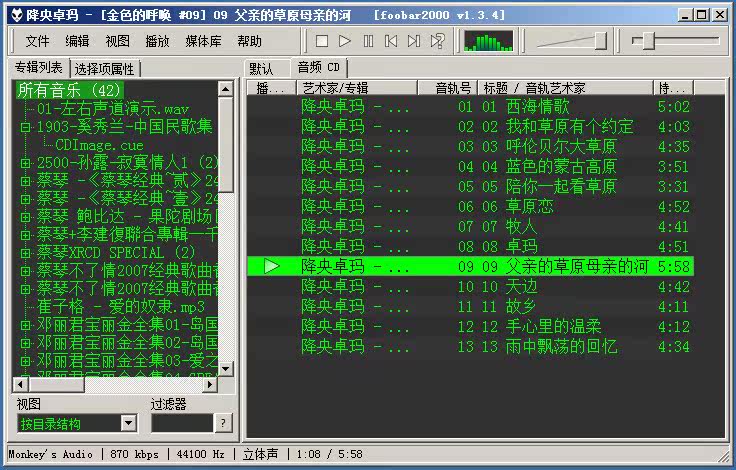Viewport: 736px width, 470px height.
Task: Skip to the previous track
Action: click(x=391, y=41)
